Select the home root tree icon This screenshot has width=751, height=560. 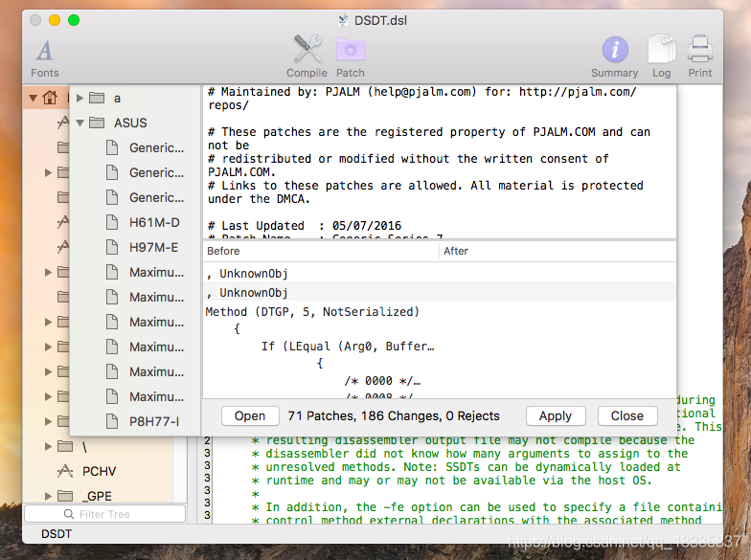[x=50, y=98]
